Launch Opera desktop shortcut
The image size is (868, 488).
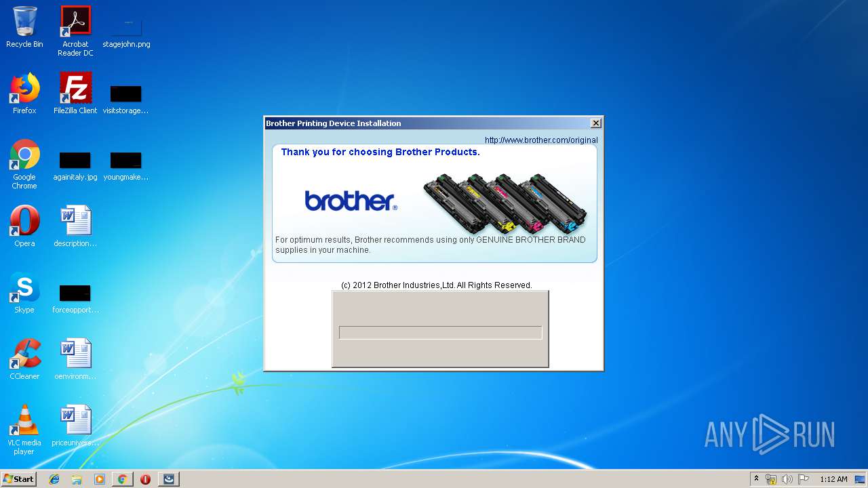[24, 226]
